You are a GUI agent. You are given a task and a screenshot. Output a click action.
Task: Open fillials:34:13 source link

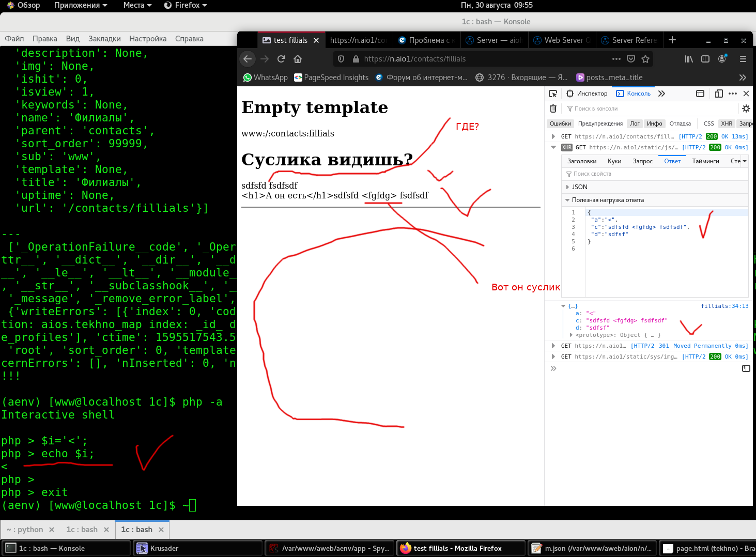tap(724, 306)
